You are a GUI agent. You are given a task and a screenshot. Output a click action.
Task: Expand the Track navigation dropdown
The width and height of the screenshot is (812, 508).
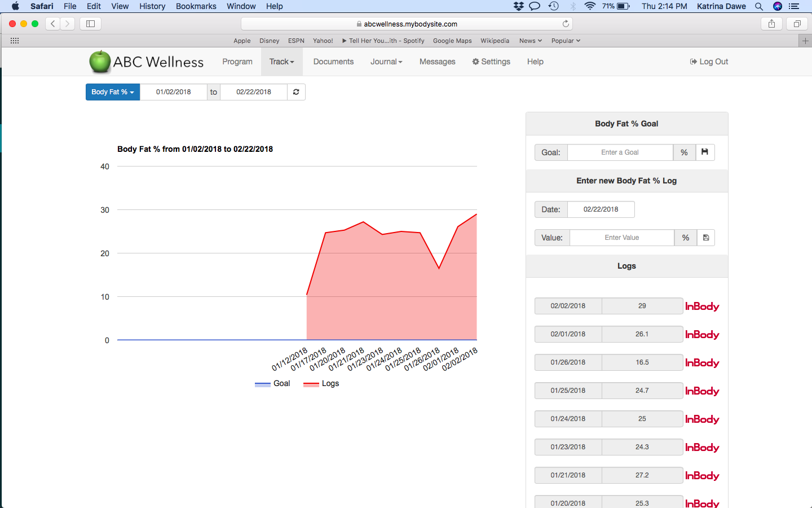click(x=281, y=62)
